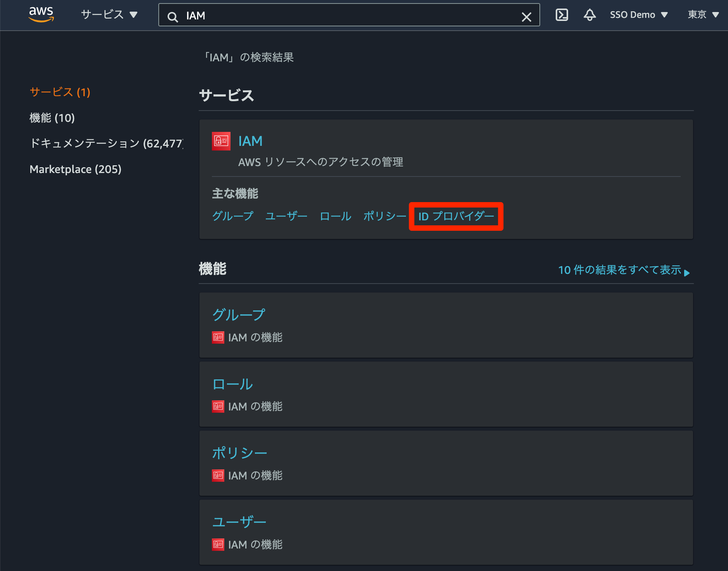Click the magnifier icon in search bar
Image resolution: width=728 pixels, height=571 pixels.
(173, 17)
